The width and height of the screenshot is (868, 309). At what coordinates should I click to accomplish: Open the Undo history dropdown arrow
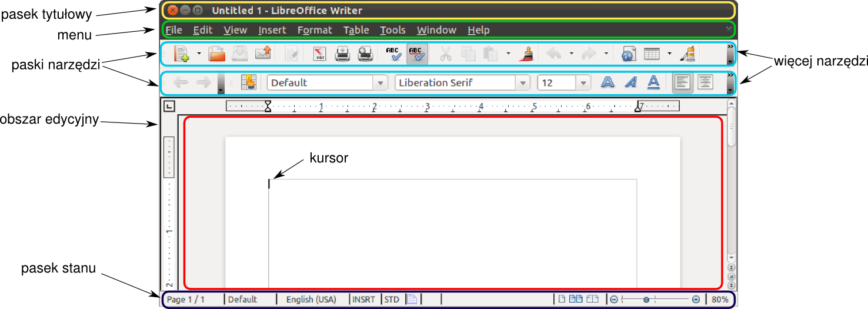point(572,54)
